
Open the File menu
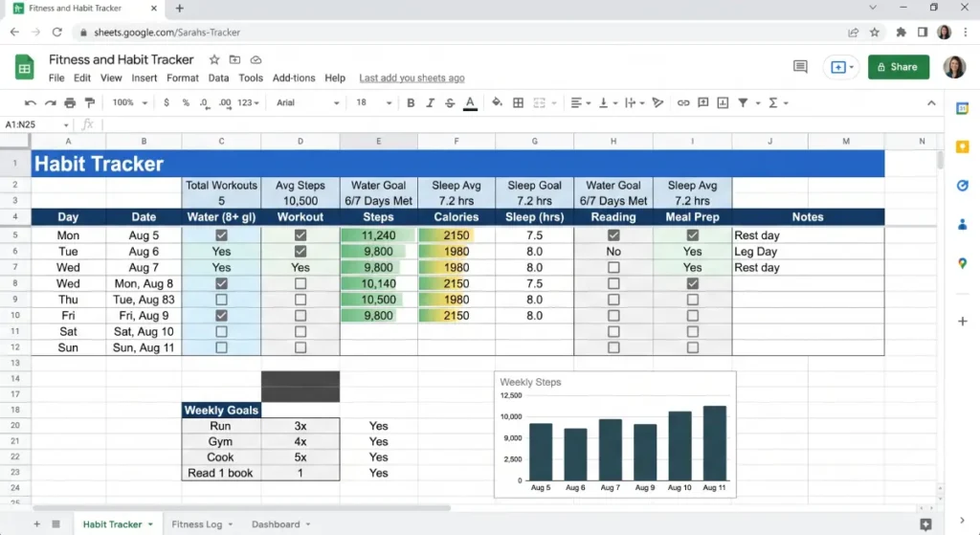(x=56, y=78)
